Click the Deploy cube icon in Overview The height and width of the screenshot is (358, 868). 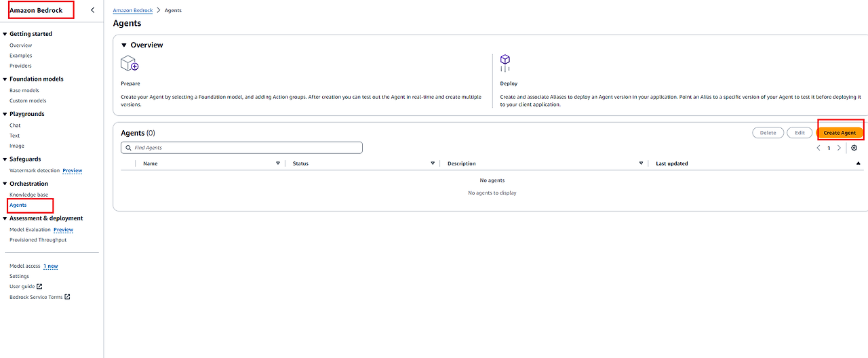505,63
